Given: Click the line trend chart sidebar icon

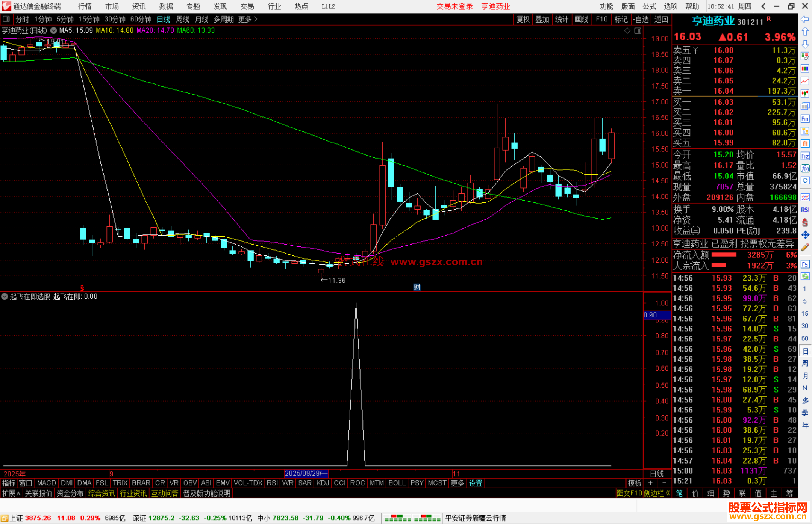Looking at the screenshot, I should pos(805,81).
